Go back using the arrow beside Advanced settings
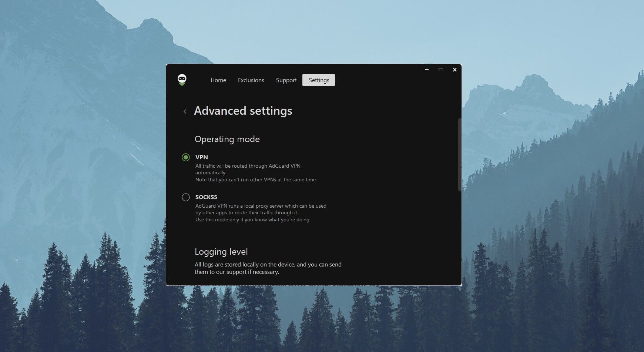This screenshot has height=352, width=644. (185, 111)
